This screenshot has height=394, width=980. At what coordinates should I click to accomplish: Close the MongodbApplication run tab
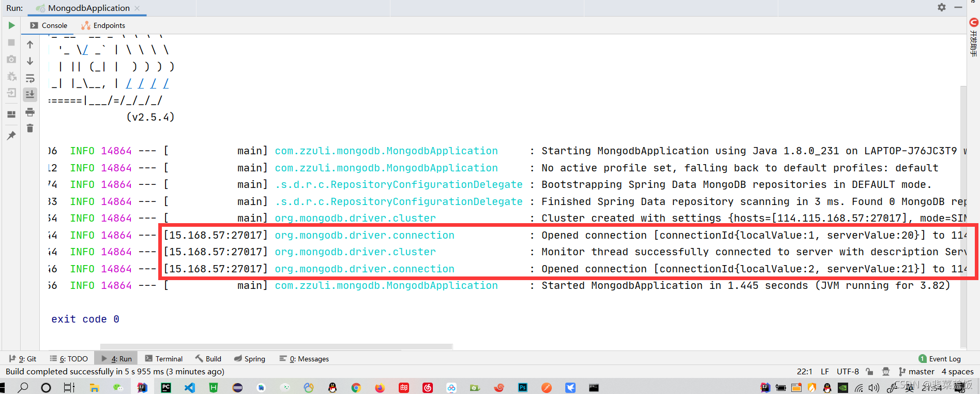pyautogui.click(x=137, y=8)
